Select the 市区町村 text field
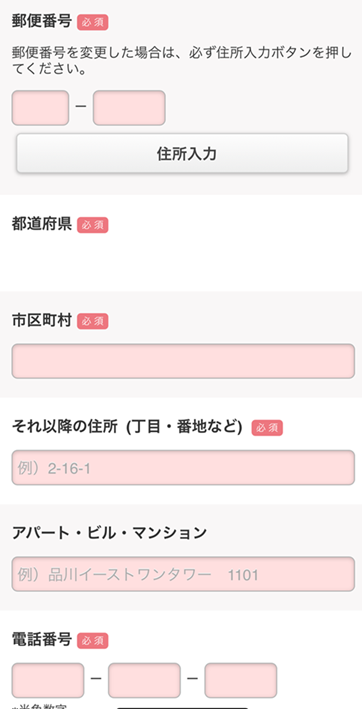 click(183, 361)
